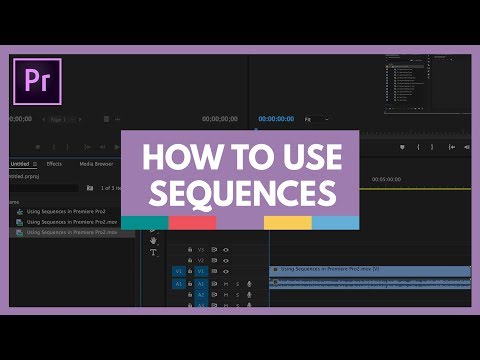Play the Source monitor clip
The width and height of the screenshot is (480, 360).
(116, 147)
